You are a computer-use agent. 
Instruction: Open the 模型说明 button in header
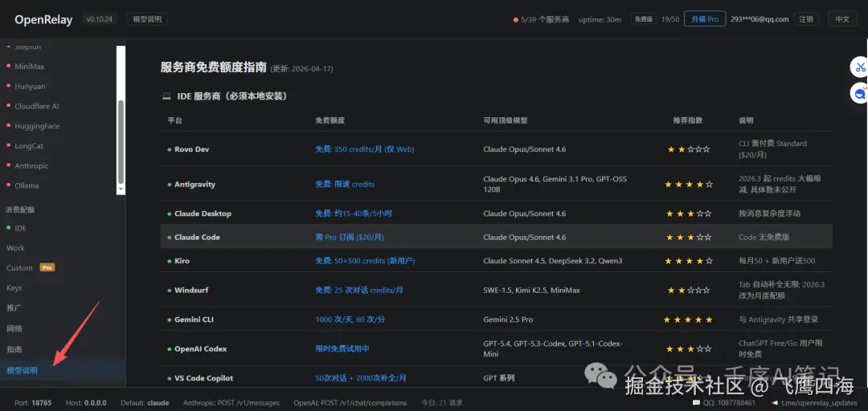coord(147,18)
